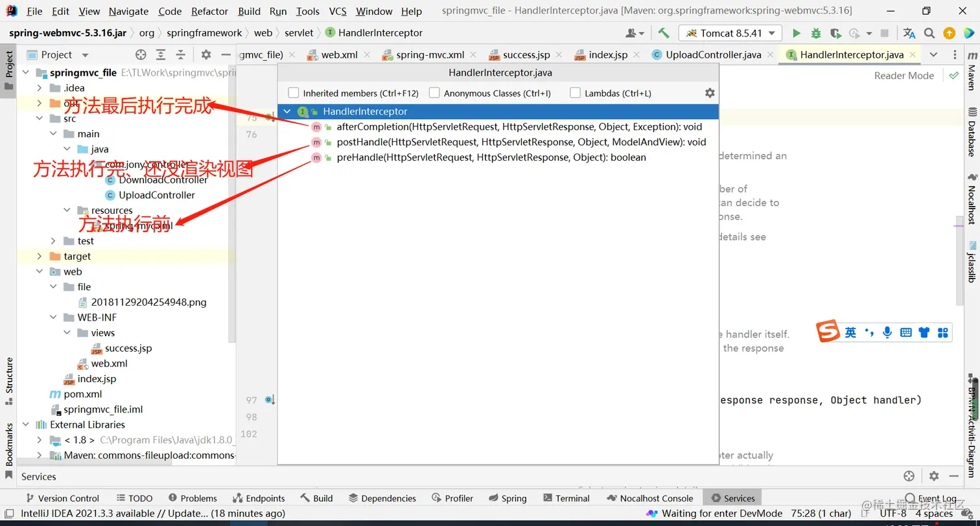Open the Database tool window

[x=972, y=131]
